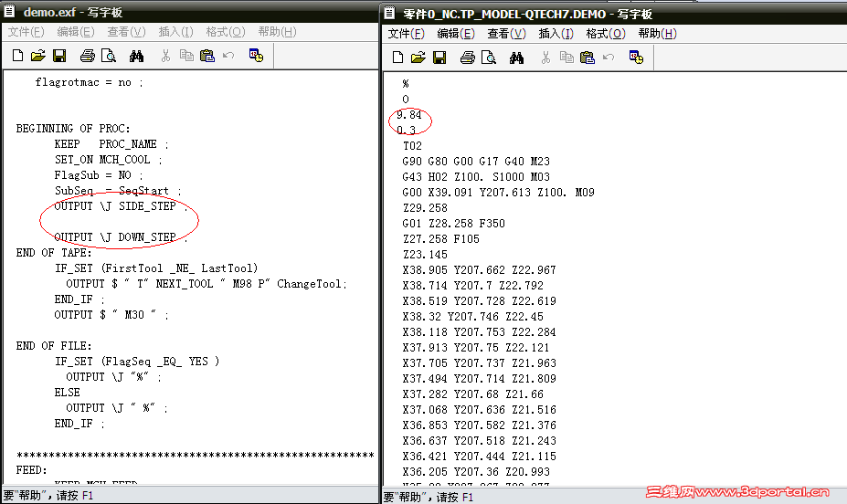
Task: Click the 'ELSE' line in demo.exf
Action: coord(67,393)
